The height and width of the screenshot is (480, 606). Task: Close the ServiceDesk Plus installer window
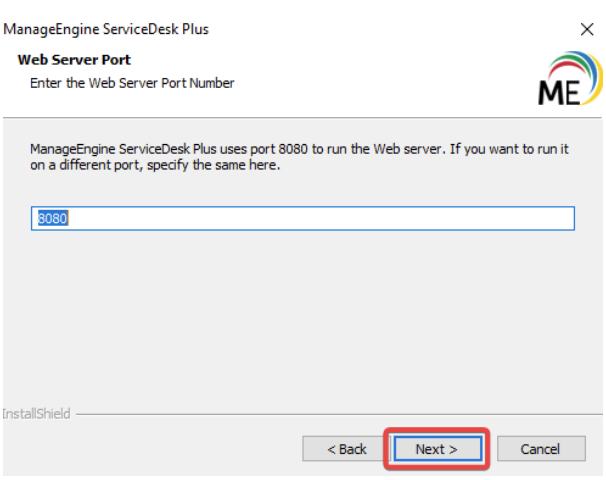point(586,29)
